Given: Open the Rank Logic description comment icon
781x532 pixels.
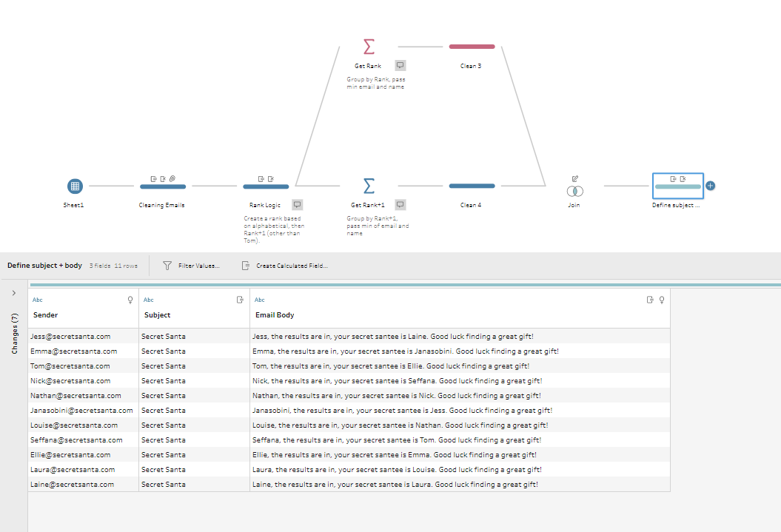Looking at the screenshot, I should (298, 204).
